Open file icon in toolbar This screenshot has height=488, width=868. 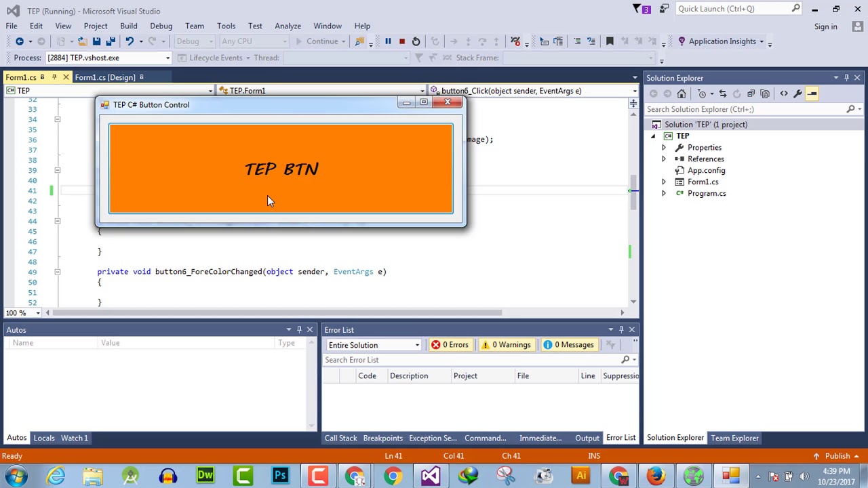click(x=82, y=41)
